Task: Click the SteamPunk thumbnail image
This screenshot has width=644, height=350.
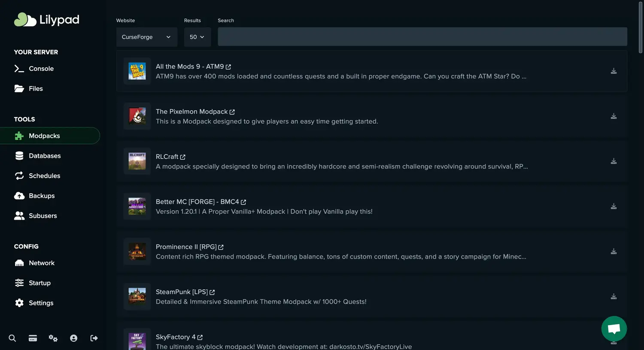Action: [x=137, y=296]
